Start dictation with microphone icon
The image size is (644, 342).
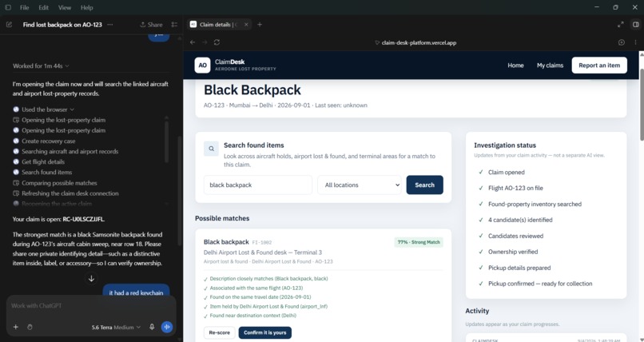pyautogui.click(x=152, y=328)
